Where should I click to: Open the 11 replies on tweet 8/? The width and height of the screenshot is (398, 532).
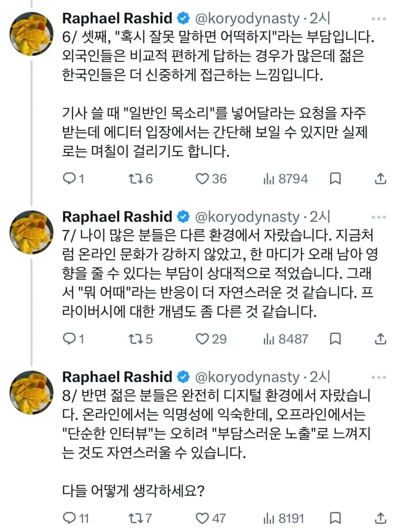pos(70,518)
